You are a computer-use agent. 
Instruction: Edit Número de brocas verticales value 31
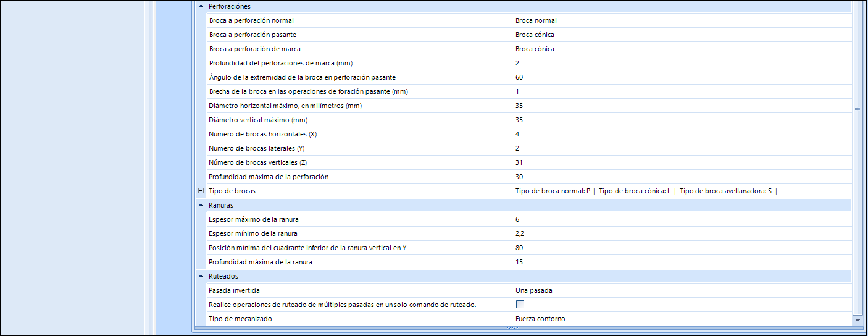[682, 162]
